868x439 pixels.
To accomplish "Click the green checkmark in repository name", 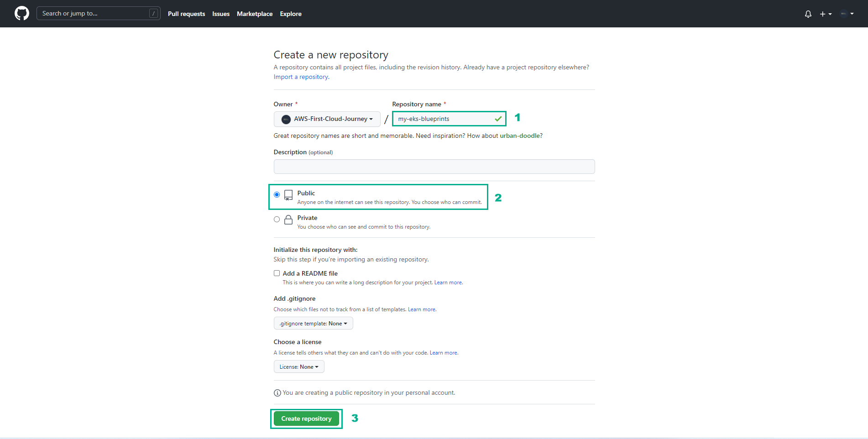I will tap(498, 119).
